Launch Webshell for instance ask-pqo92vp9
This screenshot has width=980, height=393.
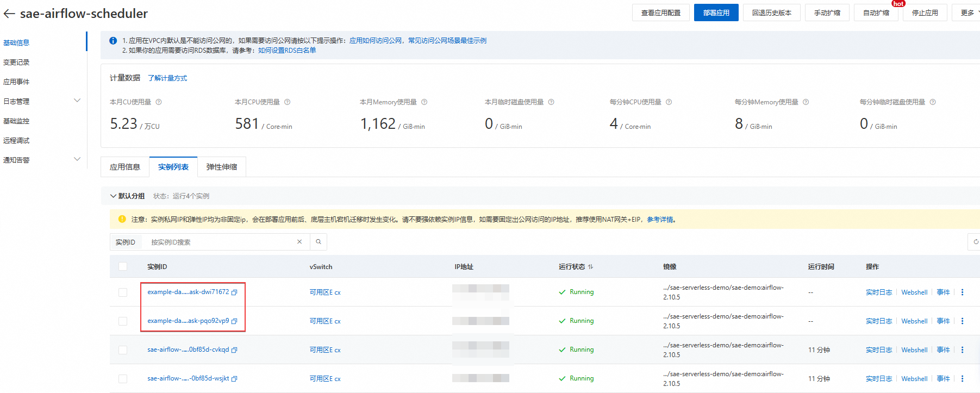914,321
